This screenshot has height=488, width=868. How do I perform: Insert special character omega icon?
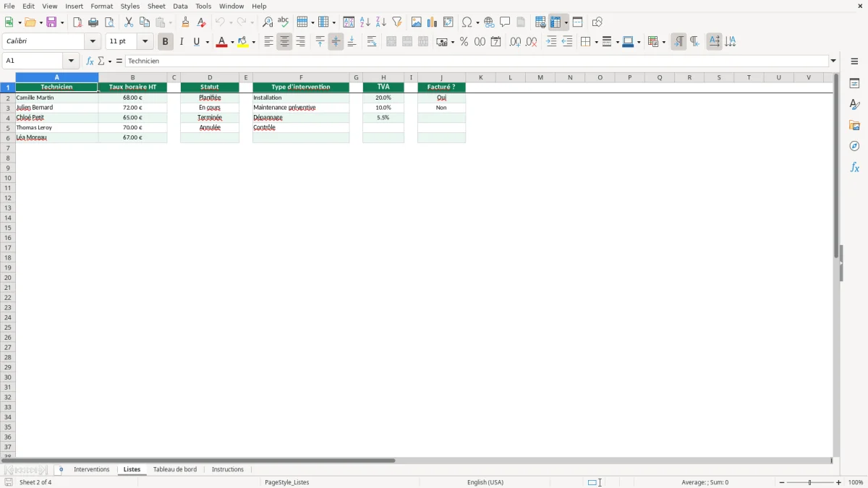(x=467, y=22)
